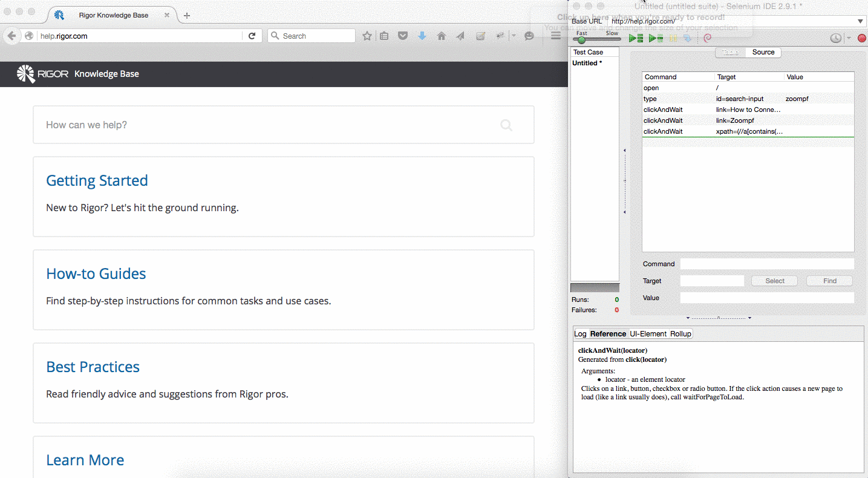Open the downloads arrow icon
This screenshot has height=478, width=868.
(422, 36)
